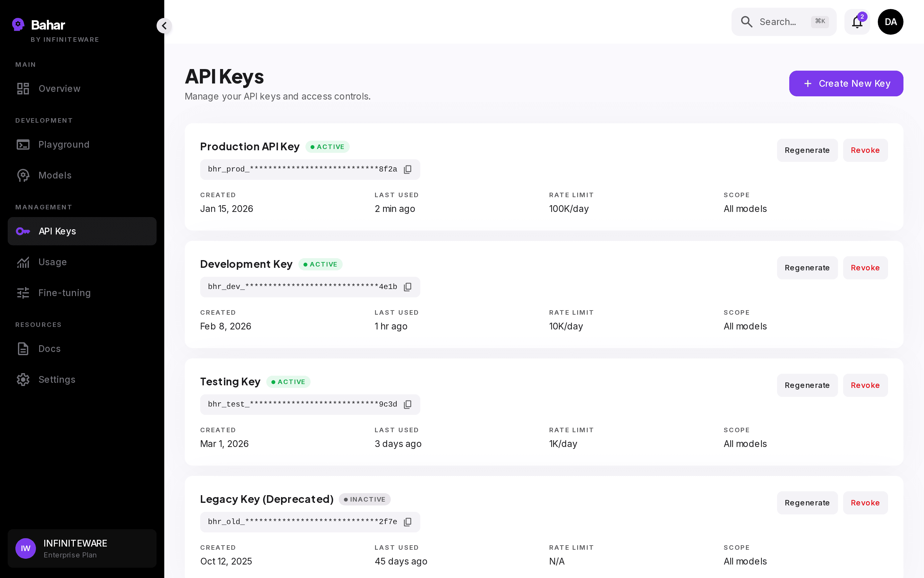
Task: Revoke the Development Key
Action: [x=865, y=267]
